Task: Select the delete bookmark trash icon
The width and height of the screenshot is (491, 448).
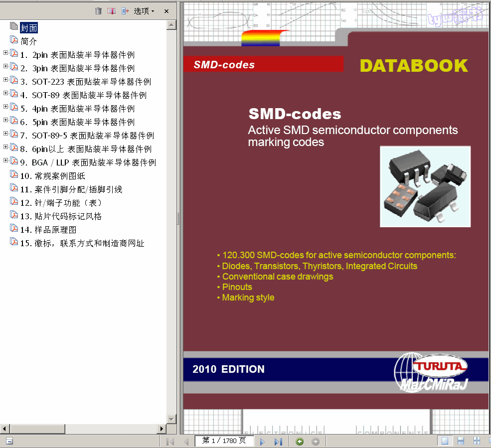Action: point(98,10)
